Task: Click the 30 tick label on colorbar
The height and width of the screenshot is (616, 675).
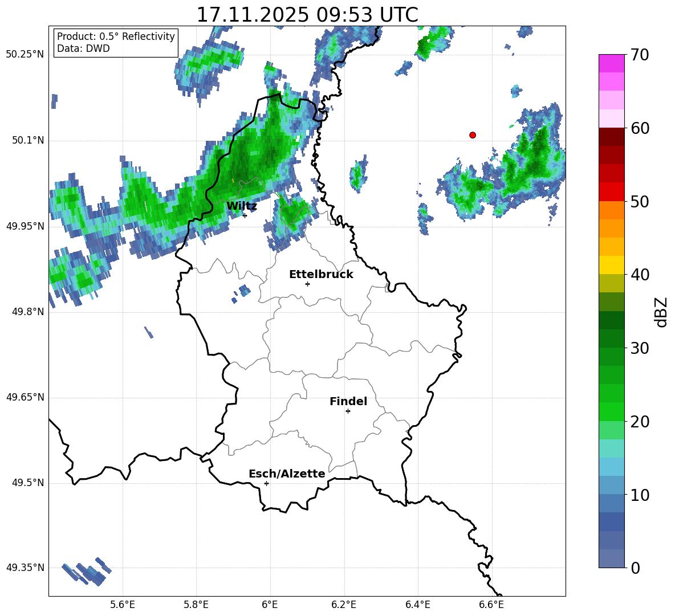Action: 640,348
